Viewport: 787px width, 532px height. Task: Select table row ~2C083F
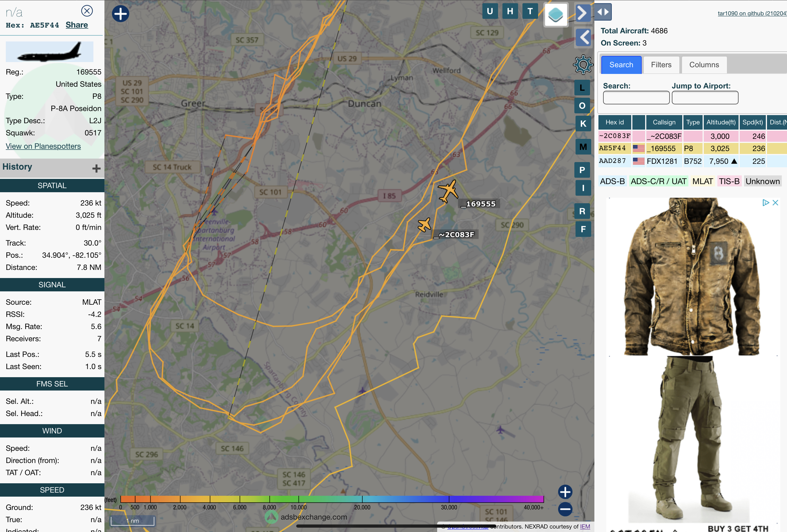pos(692,136)
